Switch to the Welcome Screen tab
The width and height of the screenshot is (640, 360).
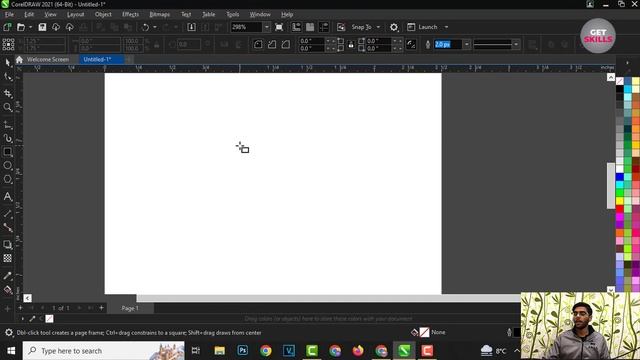(48, 59)
